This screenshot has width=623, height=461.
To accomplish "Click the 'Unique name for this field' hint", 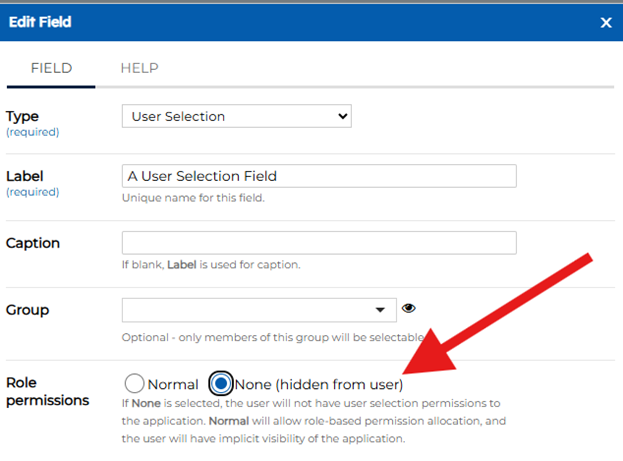I will pos(192,198).
